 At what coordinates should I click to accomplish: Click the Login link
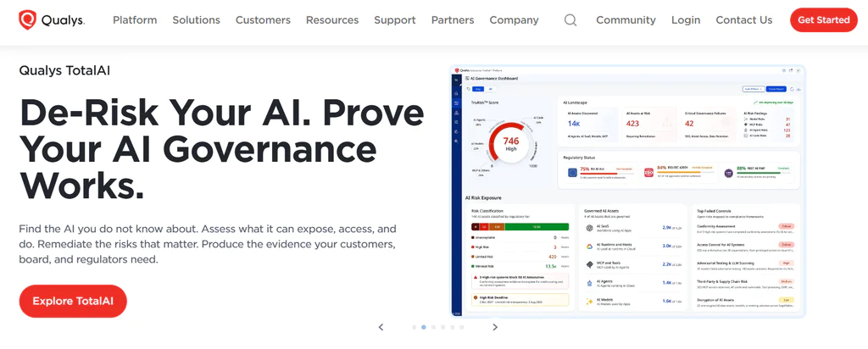pos(686,20)
